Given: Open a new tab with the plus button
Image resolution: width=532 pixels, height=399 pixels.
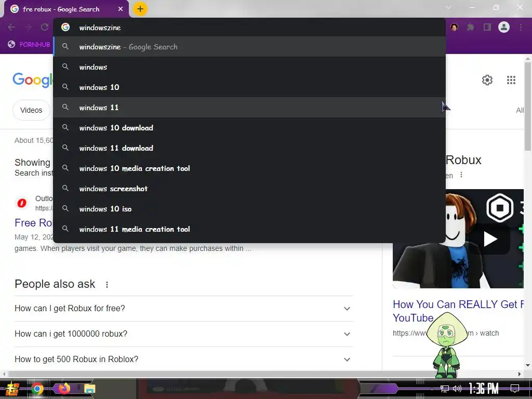Looking at the screenshot, I should tap(140, 9).
